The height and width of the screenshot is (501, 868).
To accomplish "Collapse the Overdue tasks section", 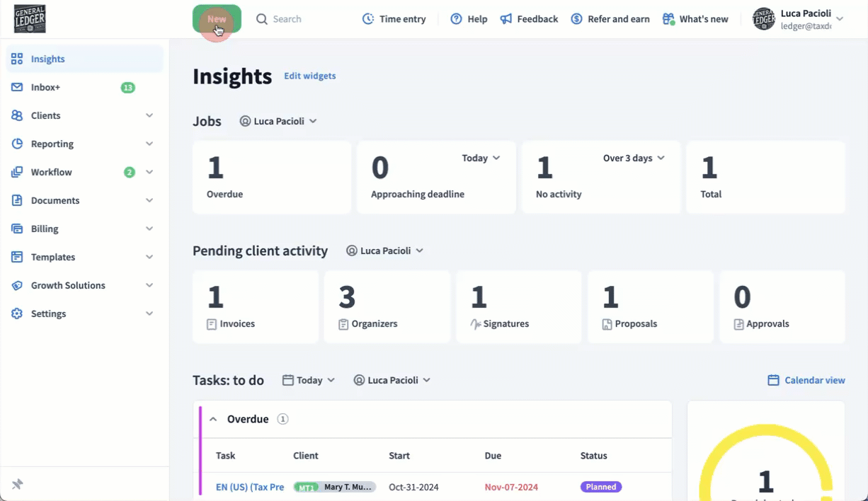I will click(213, 419).
